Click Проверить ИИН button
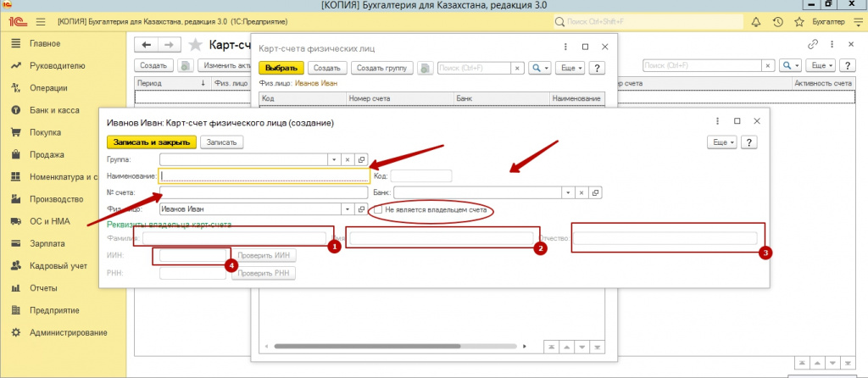Viewport: 868px width, 378px height. [x=264, y=255]
